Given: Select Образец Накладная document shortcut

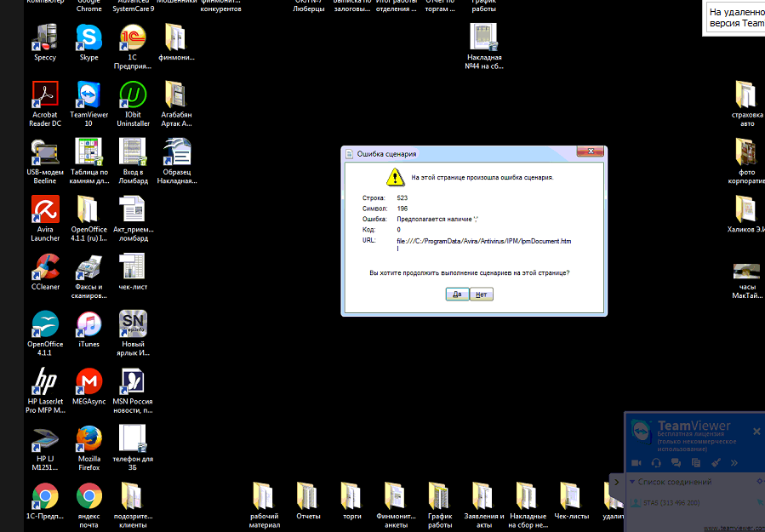Looking at the screenshot, I should 177,162.
